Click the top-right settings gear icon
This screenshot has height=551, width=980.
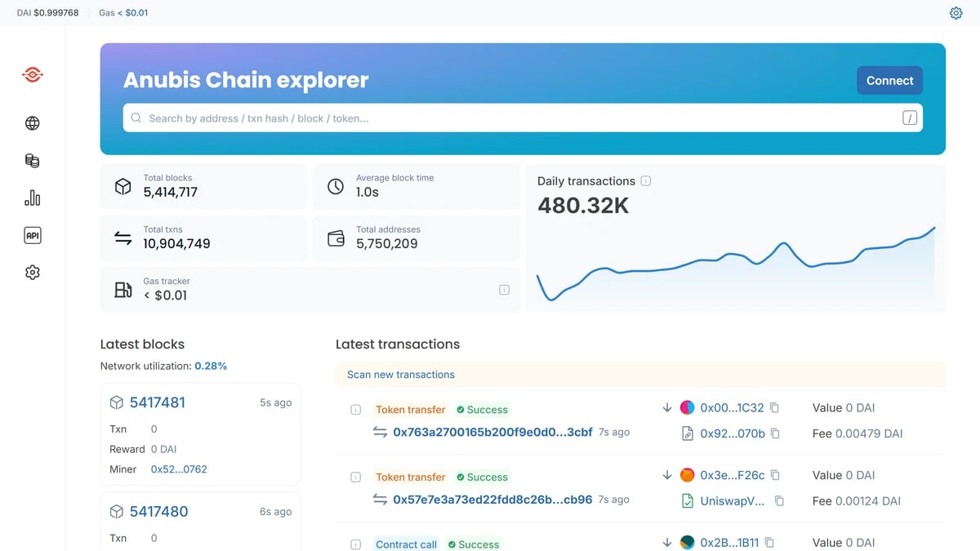956,13
